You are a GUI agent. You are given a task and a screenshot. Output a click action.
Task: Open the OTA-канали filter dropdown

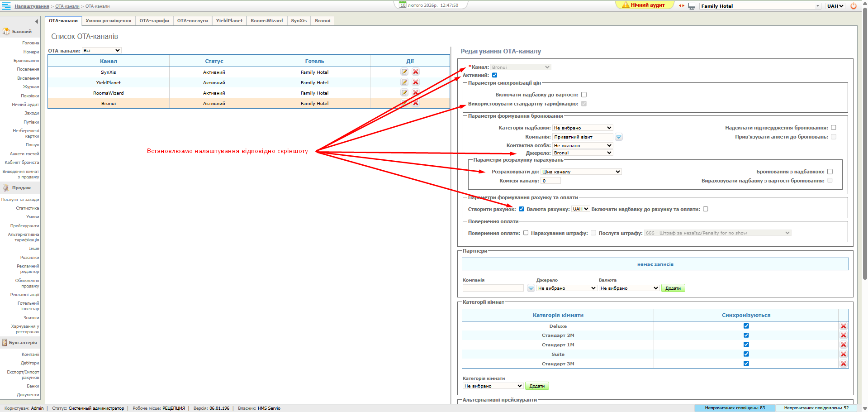(x=101, y=51)
